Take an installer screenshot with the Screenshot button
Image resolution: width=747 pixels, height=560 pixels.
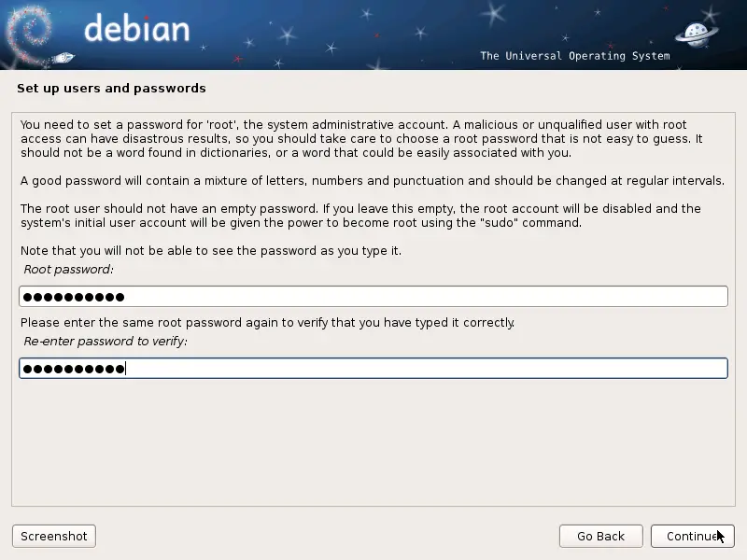[54, 536]
